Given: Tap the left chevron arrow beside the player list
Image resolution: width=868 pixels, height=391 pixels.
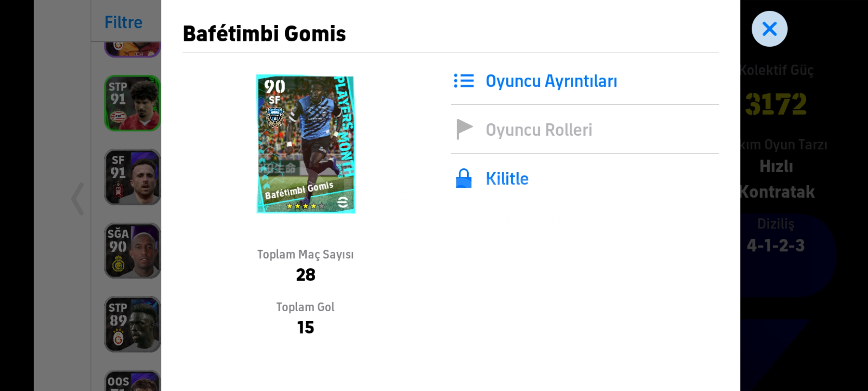Looking at the screenshot, I should click(77, 199).
